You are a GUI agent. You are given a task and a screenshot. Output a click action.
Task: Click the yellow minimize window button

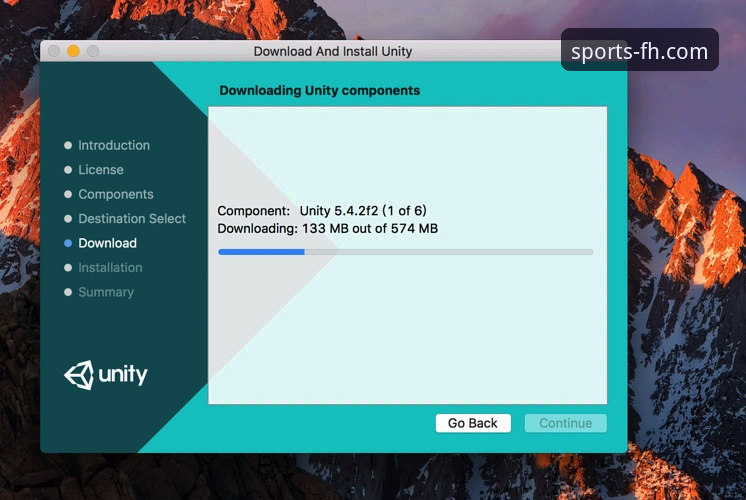(73, 51)
